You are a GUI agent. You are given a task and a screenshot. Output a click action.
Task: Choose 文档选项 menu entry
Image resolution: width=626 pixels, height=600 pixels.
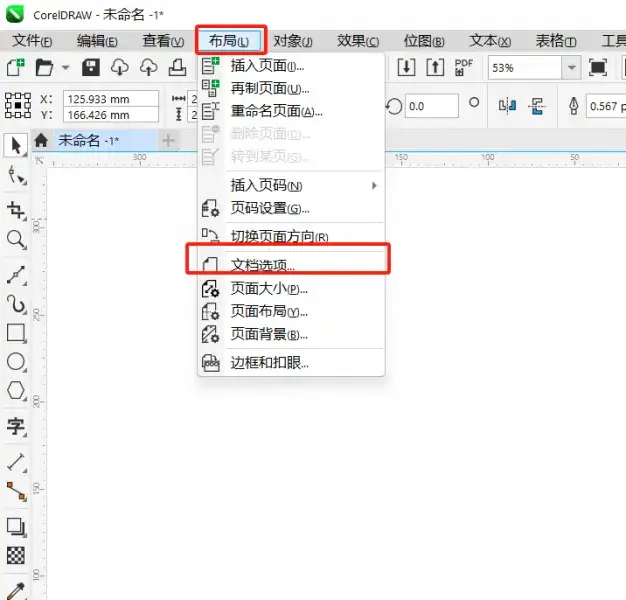[x=291, y=264]
